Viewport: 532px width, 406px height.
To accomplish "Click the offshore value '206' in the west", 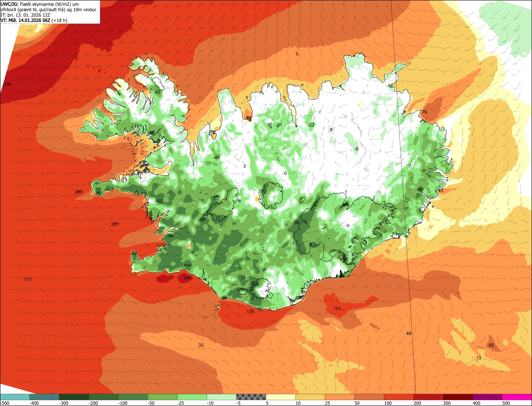I will 79,192.
